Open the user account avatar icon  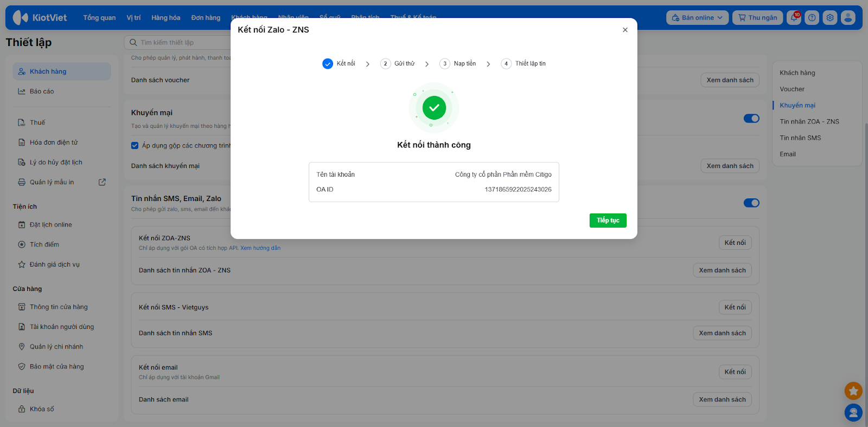point(848,17)
